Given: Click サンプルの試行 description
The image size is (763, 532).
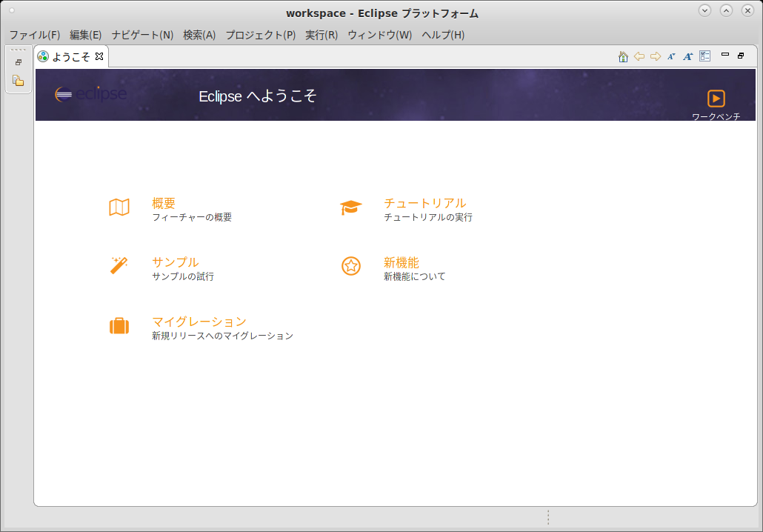Looking at the screenshot, I should point(183,276).
